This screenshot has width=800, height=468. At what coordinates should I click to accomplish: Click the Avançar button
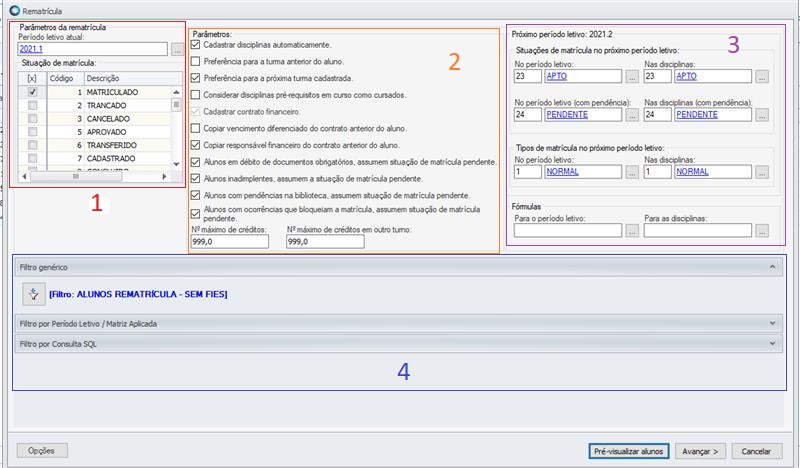[x=700, y=450]
